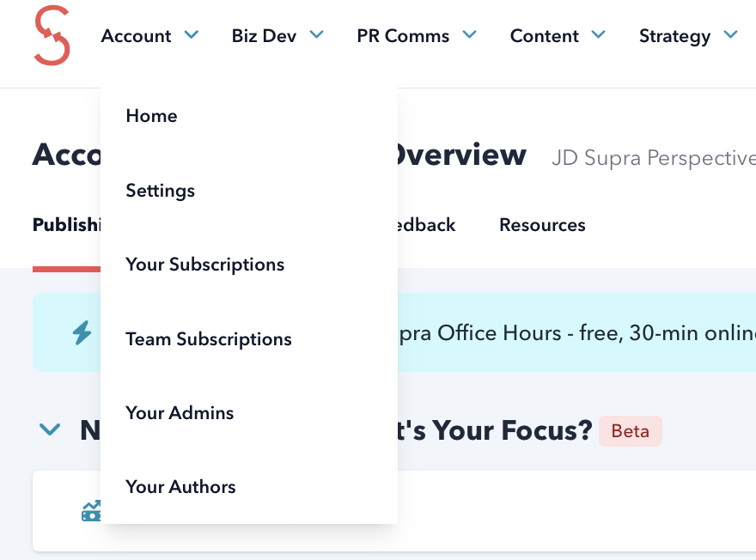
Task: Click the lightning bolt icon in banner
Action: click(82, 332)
